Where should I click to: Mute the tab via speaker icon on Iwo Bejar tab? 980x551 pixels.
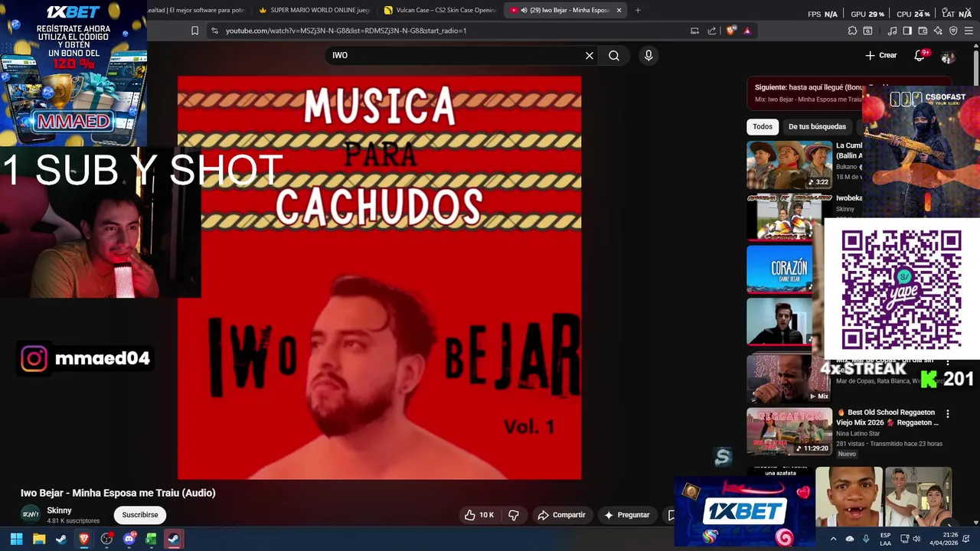[x=523, y=10]
